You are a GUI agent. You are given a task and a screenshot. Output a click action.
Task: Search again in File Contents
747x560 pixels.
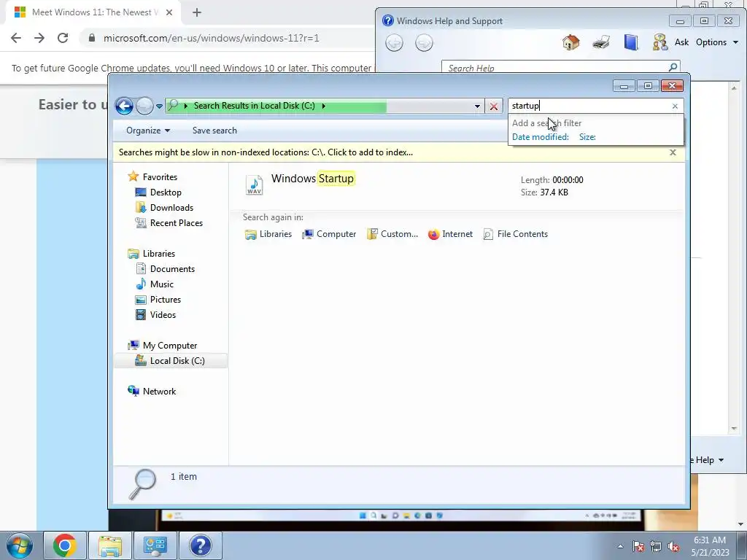pyautogui.click(x=516, y=234)
